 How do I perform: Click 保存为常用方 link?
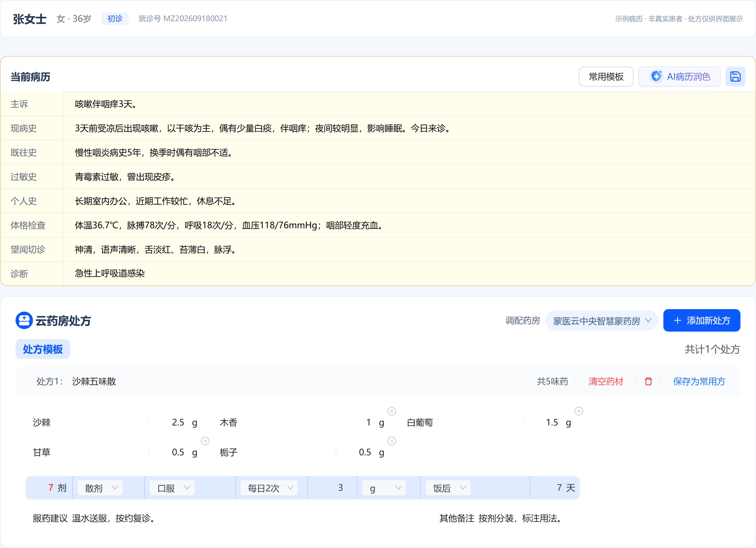coord(699,381)
